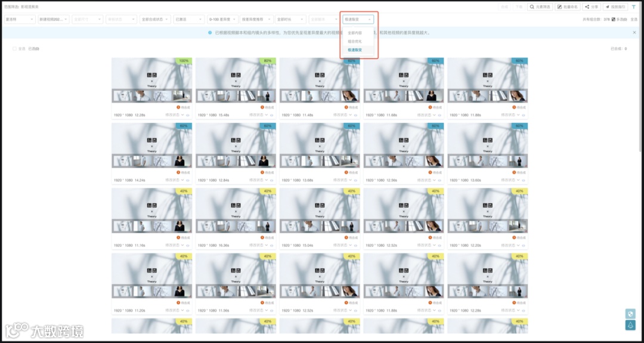Click the 共有组合数: 378 count text
This screenshot has width=644, height=343.
tap(596, 19)
